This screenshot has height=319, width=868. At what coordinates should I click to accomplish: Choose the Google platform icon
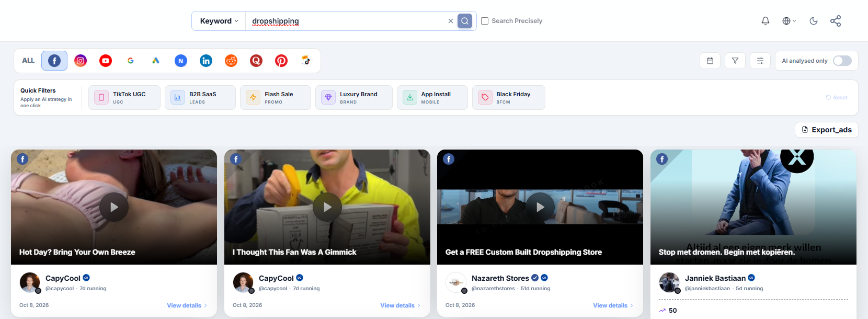[x=131, y=61]
